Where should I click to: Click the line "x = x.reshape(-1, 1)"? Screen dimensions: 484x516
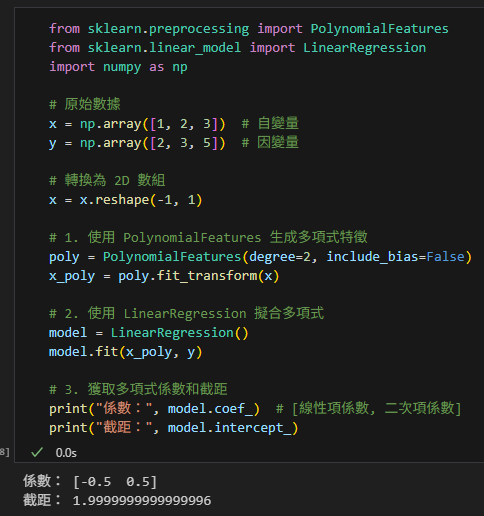126,200
